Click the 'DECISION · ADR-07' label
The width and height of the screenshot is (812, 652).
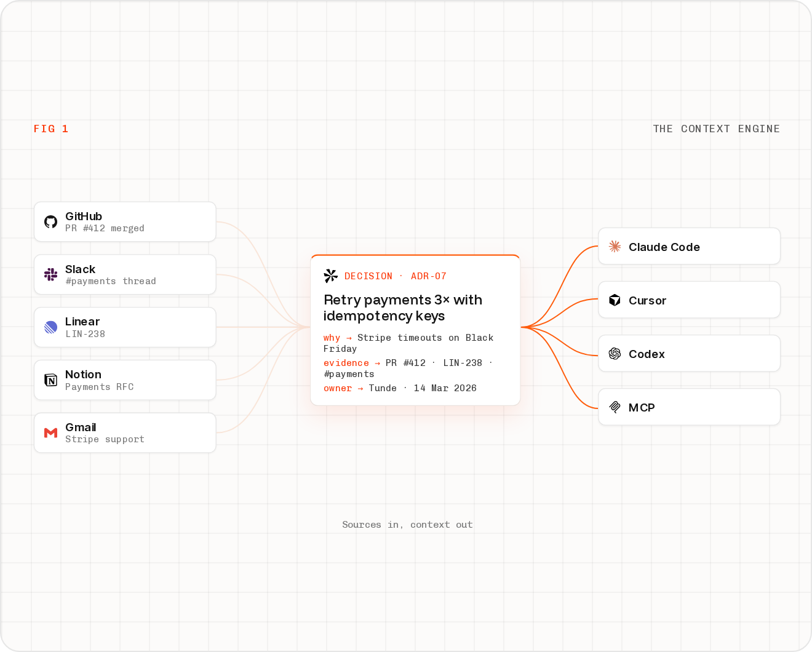pos(396,276)
